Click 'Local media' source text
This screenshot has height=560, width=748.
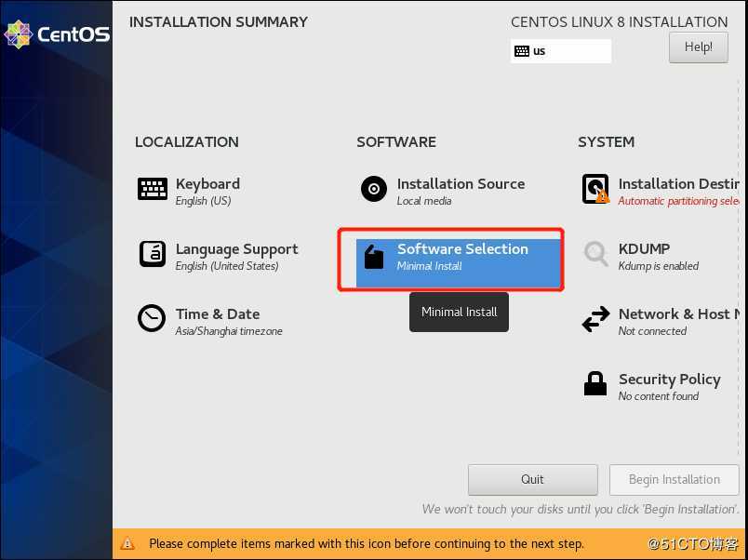point(424,201)
